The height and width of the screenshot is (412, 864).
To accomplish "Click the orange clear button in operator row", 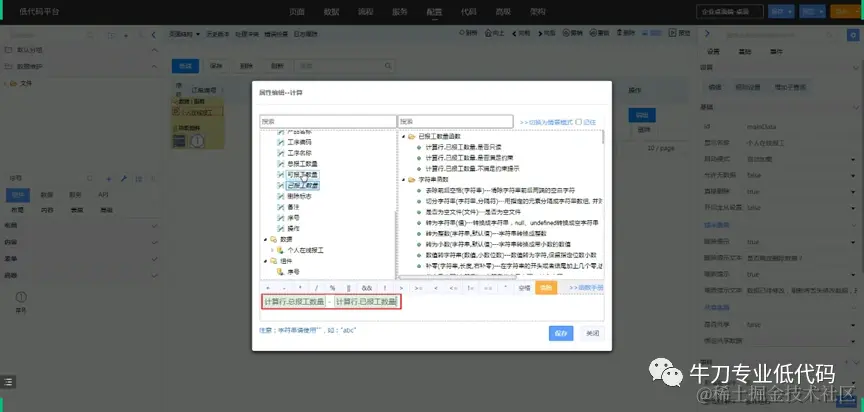I will click(546, 288).
